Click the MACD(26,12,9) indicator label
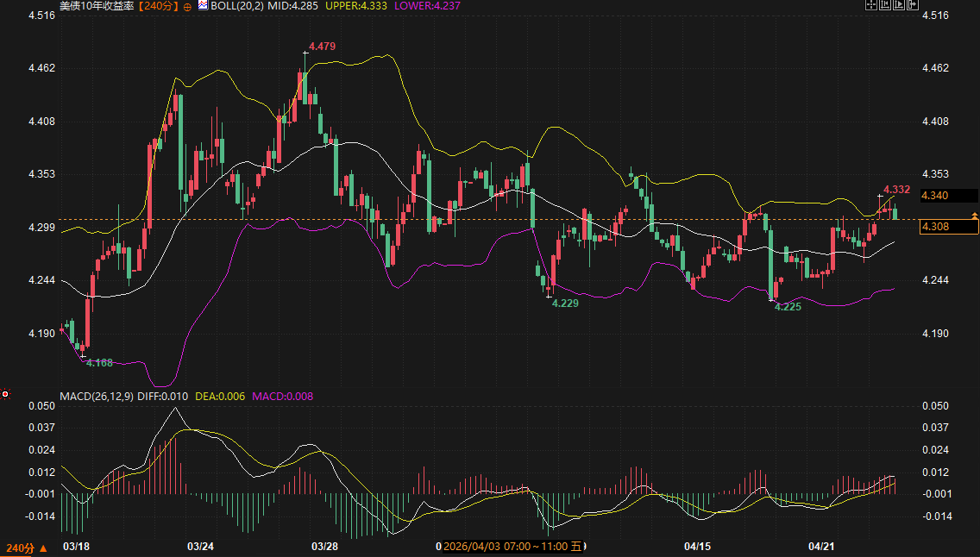Screen dimensions: 980x557 (96, 397)
